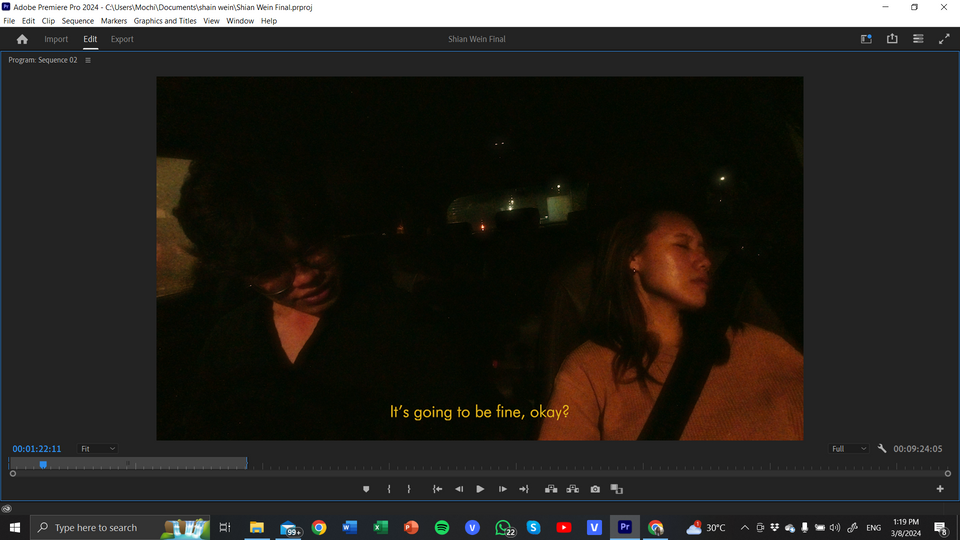Switch to the Export tab
Image resolution: width=960 pixels, height=540 pixels.
[x=122, y=39]
